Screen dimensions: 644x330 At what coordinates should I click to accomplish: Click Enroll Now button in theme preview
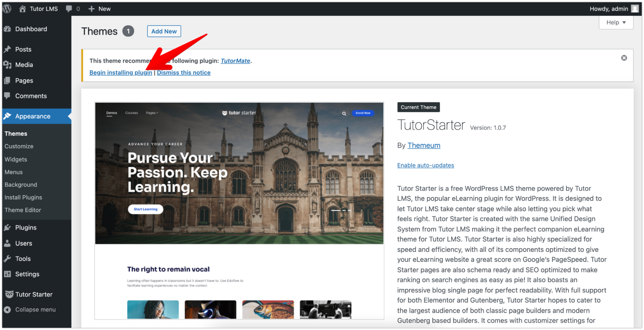[x=363, y=113]
